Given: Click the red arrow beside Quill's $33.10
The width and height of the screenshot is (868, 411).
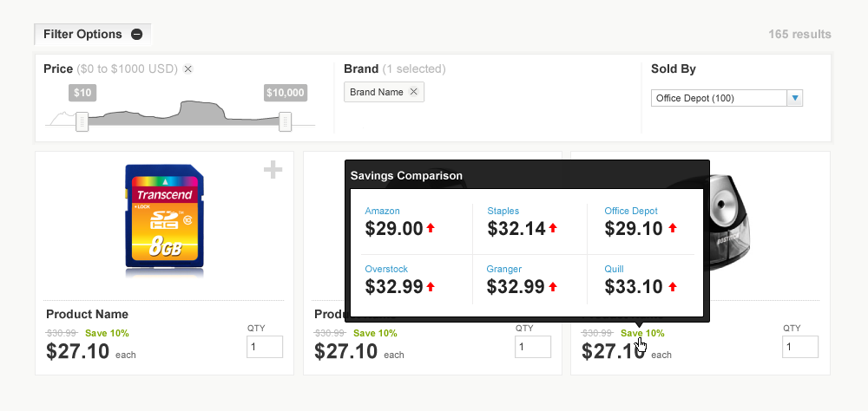Looking at the screenshot, I should click(673, 286).
